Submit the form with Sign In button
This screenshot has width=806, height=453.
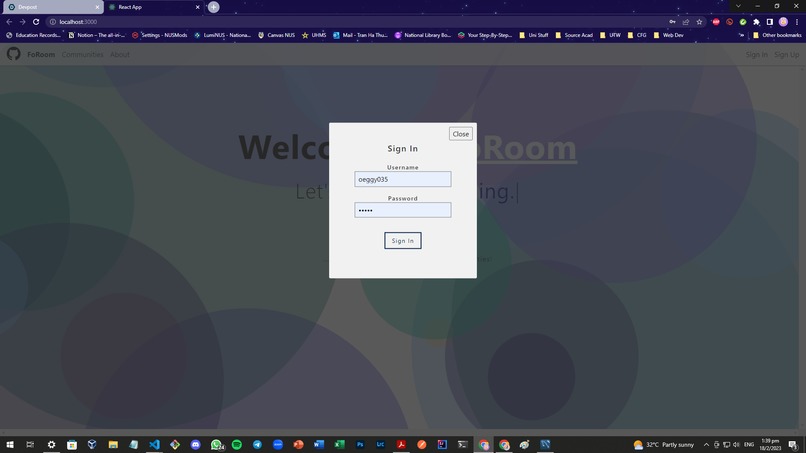pos(402,240)
